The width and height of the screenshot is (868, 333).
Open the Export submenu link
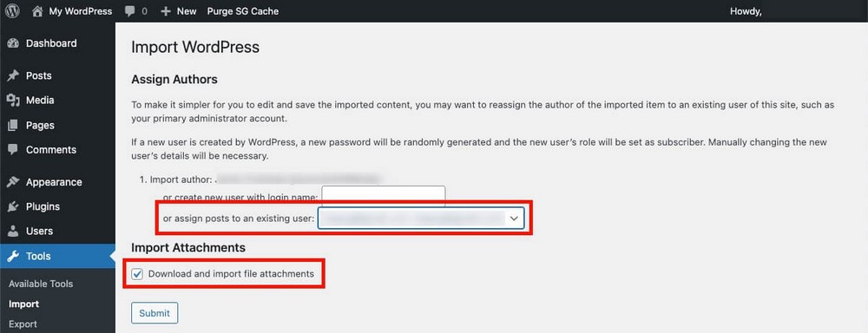[23, 324]
